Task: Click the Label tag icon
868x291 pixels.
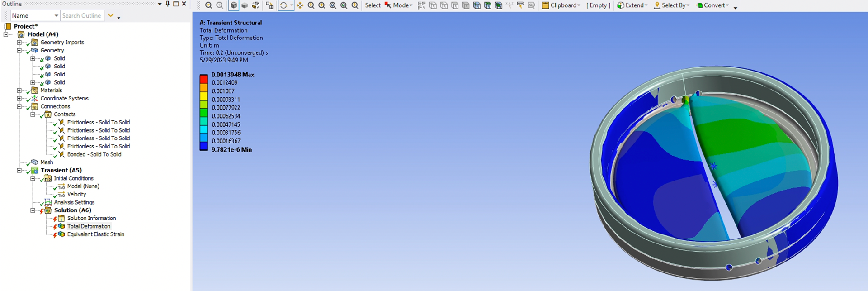Action: coord(520,5)
